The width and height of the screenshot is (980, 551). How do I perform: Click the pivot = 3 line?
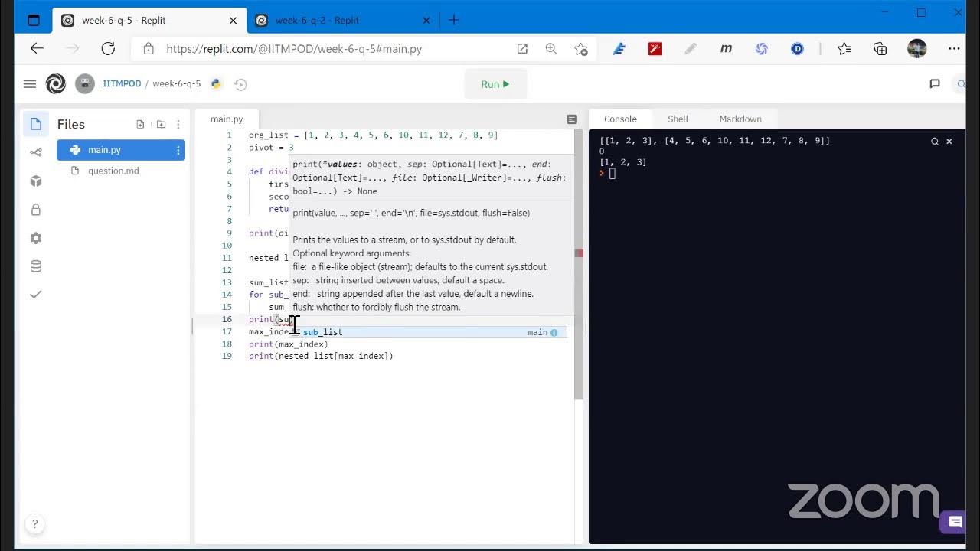tap(271, 148)
